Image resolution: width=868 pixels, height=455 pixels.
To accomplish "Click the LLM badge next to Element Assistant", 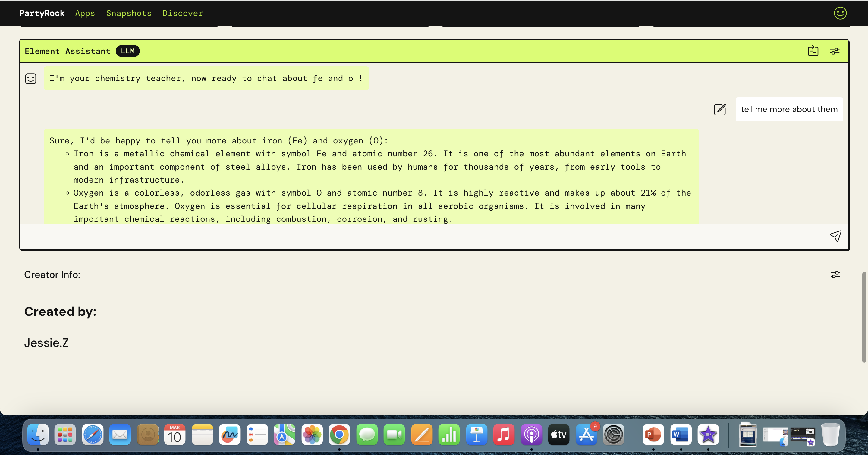I will 127,51.
